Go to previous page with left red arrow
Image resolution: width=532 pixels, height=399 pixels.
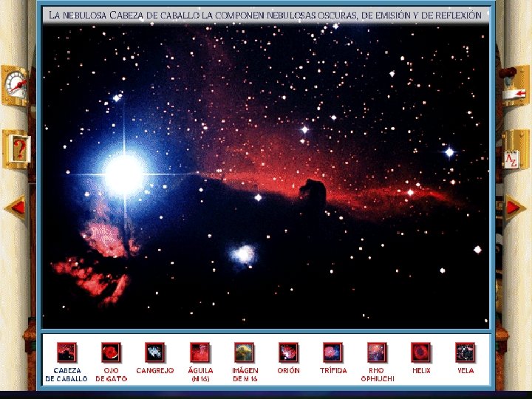(x=16, y=208)
